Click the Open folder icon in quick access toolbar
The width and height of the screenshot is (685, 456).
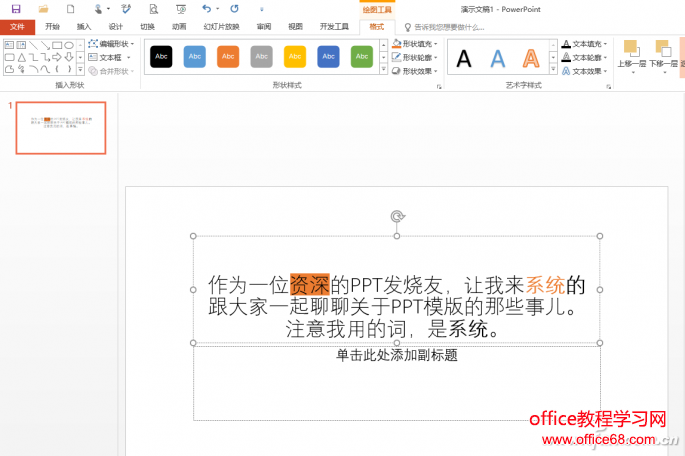pyautogui.click(x=43, y=9)
